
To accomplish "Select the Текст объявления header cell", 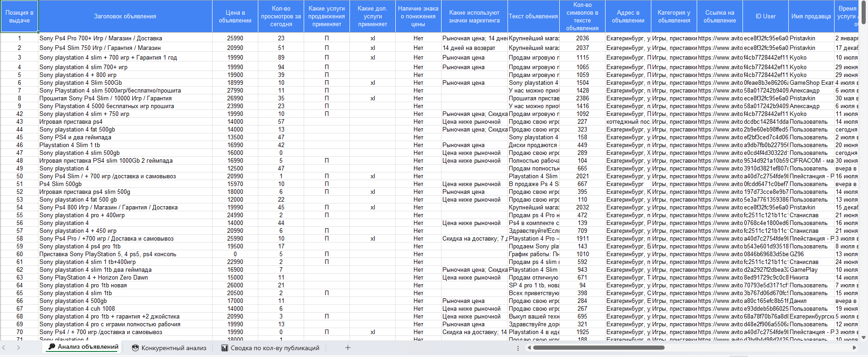I will click(533, 16).
